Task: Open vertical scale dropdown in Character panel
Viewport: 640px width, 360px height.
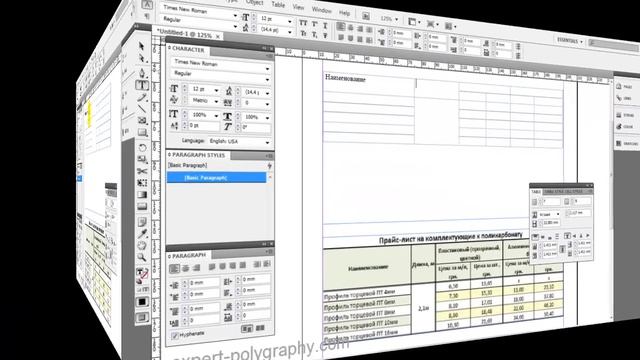Action: (216, 116)
